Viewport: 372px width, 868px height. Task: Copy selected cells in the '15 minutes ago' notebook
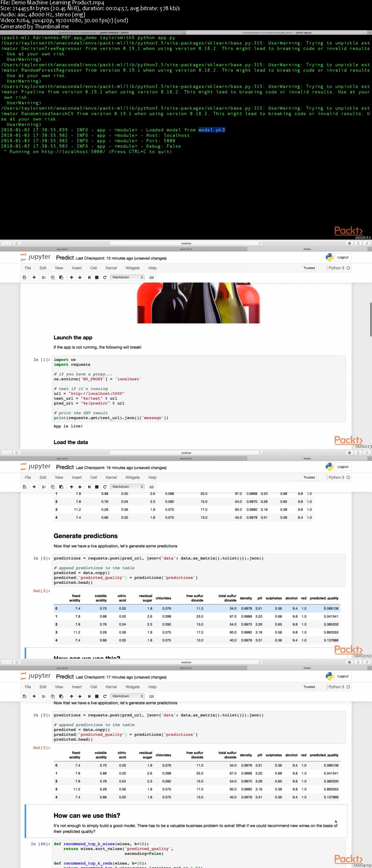53,277
